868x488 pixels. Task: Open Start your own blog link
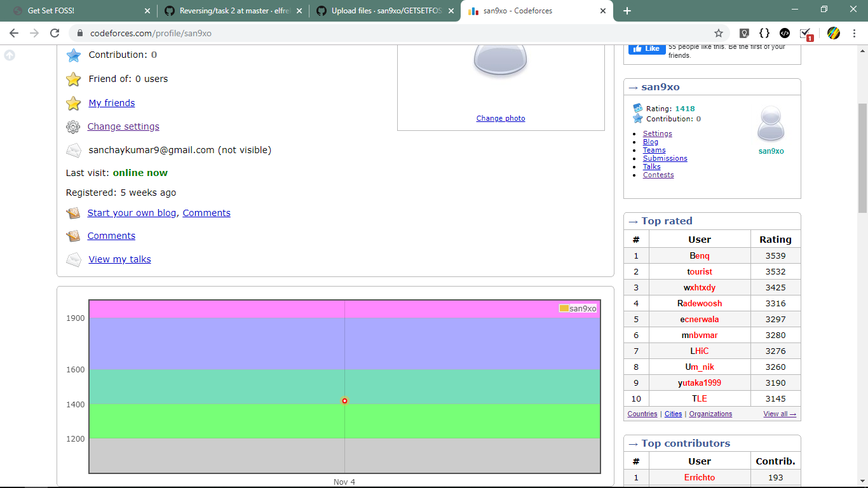(132, 213)
